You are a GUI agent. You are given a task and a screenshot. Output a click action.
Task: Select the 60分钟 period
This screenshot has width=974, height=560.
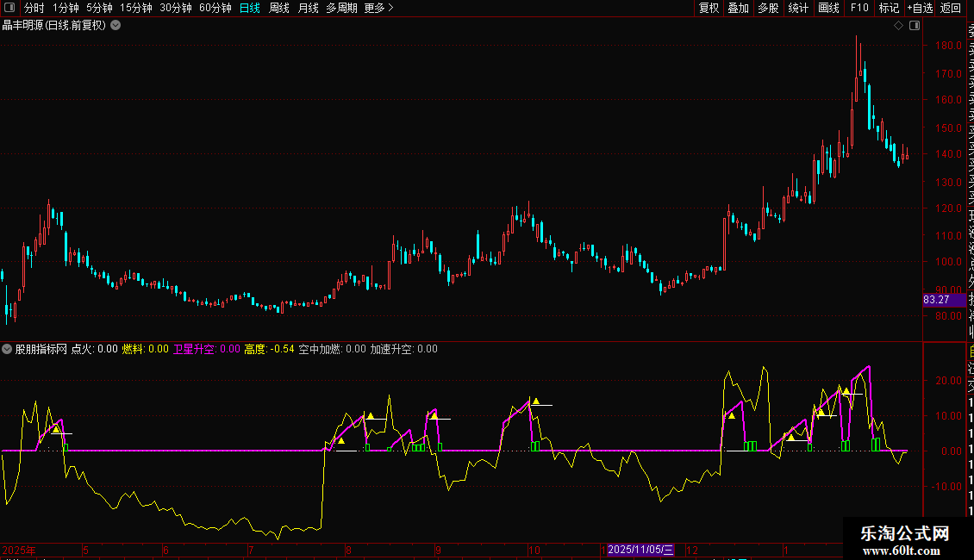pyautogui.click(x=215, y=8)
